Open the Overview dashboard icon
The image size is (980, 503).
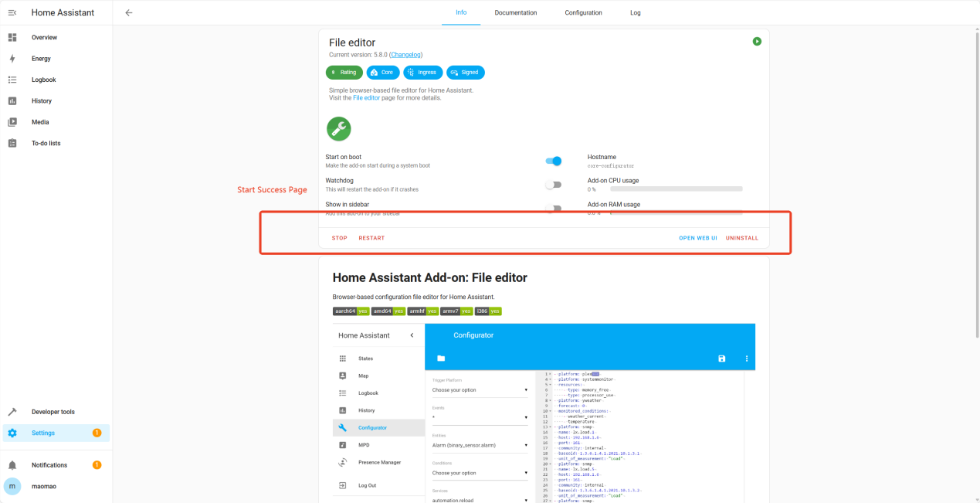coord(12,37)
